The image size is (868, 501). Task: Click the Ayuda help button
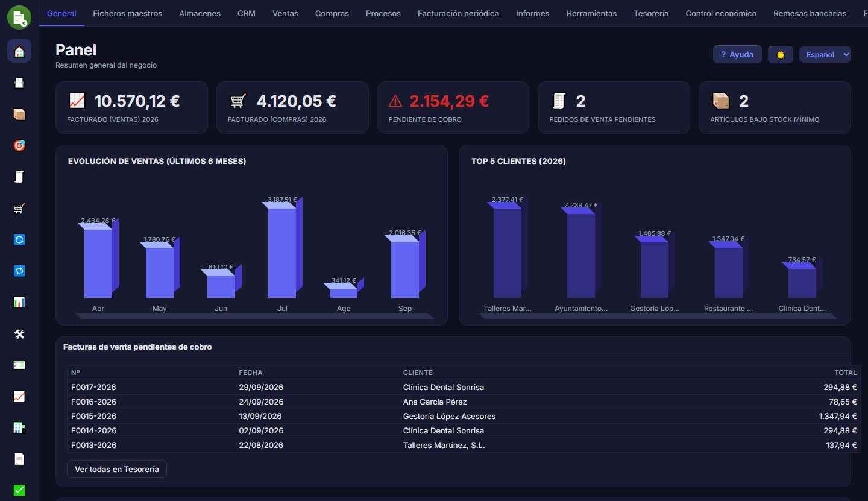pyautogui.click(x=737, y=54)
